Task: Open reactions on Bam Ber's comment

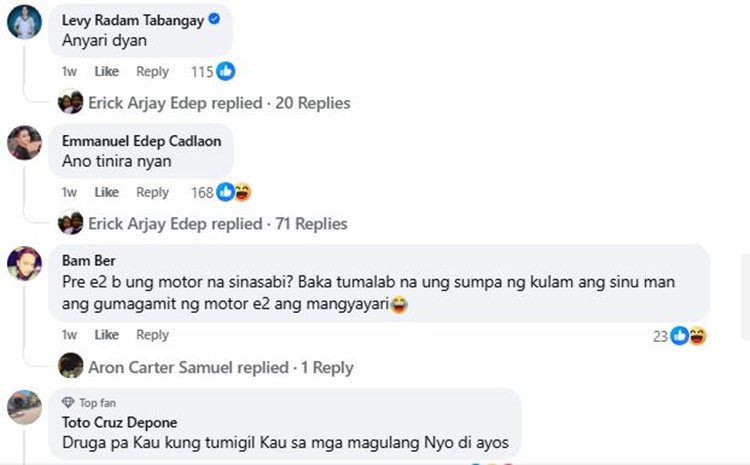Action: click(x=689, y=336)
